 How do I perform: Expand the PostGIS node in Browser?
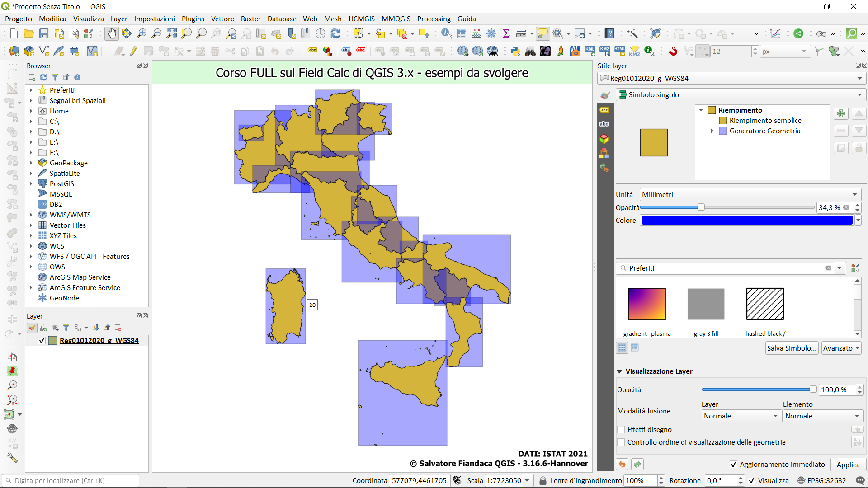(x=31, y=184)
